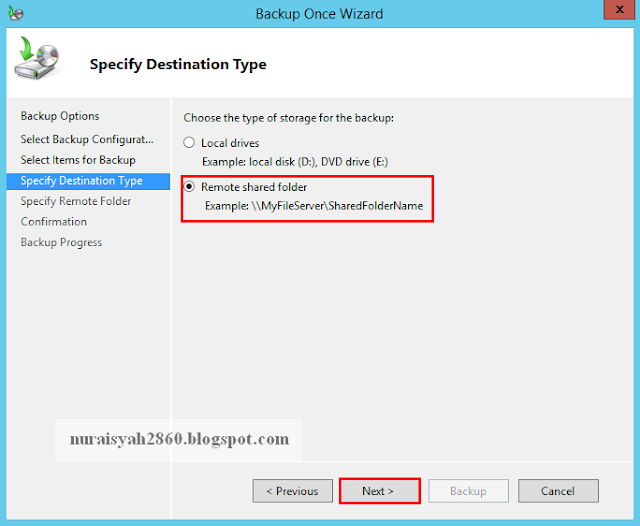640x526 pixels.
Task: Go to the Backup Options step
Action: point(60,116)
